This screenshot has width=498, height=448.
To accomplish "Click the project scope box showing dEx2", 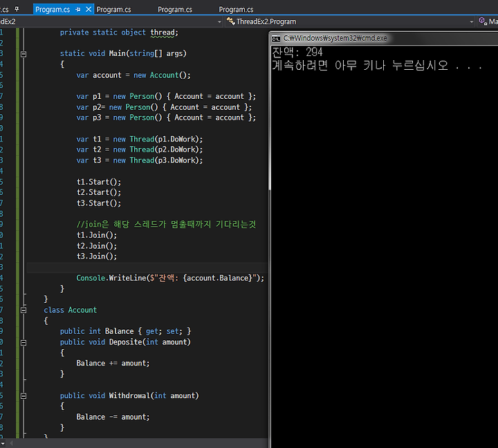I will 111,21.
